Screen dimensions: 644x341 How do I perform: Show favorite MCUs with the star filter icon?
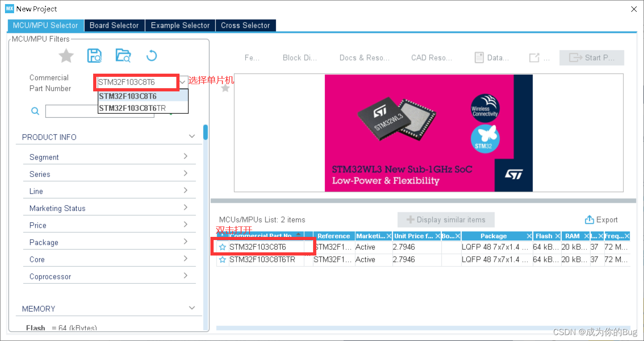click(x=66, y=56)
